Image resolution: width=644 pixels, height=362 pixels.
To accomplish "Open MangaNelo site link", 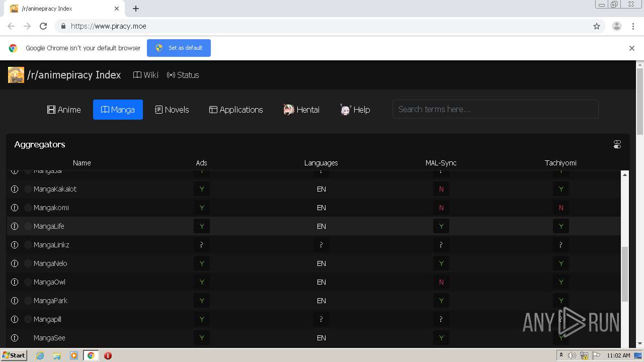I will pyautogui.click(x=50, y=263).
